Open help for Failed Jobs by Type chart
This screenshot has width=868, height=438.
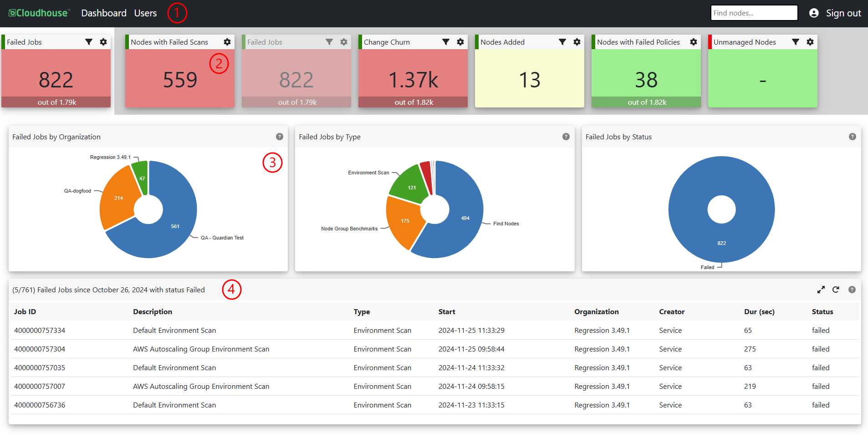(x=566, y=137)
